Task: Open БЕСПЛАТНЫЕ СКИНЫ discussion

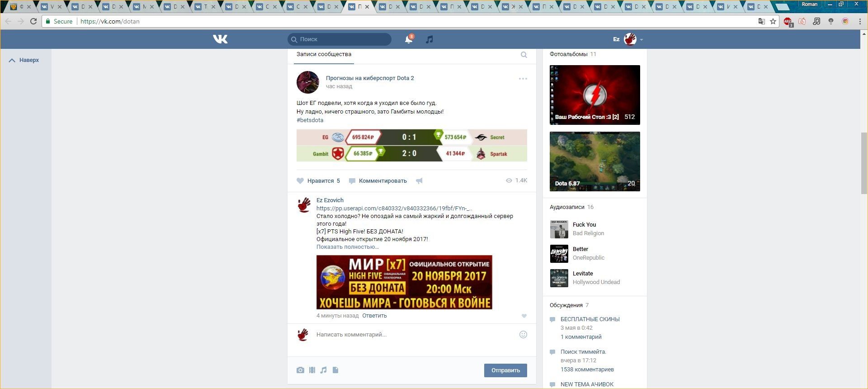Action: coord(590,319)
